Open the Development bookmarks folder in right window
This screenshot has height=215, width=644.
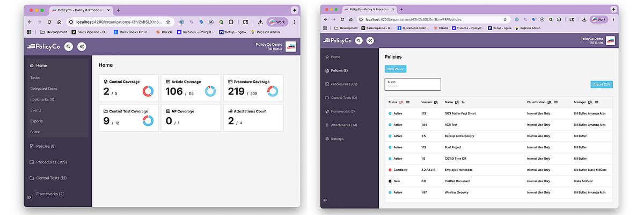[346, 28]
